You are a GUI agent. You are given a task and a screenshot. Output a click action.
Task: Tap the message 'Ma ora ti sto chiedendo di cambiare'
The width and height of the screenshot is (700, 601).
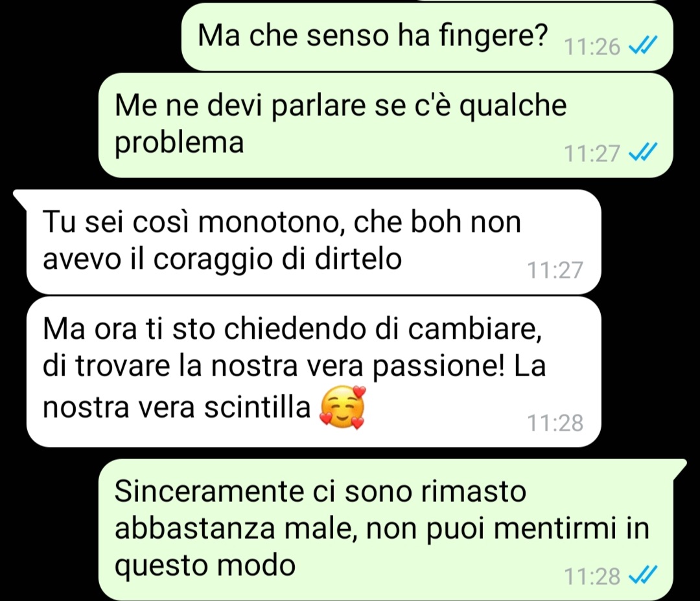[314, 372]
